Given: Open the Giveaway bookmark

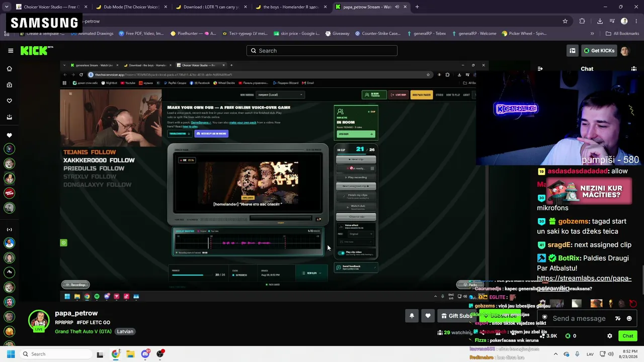Looking at the screenshot, I should click(337, 34).
